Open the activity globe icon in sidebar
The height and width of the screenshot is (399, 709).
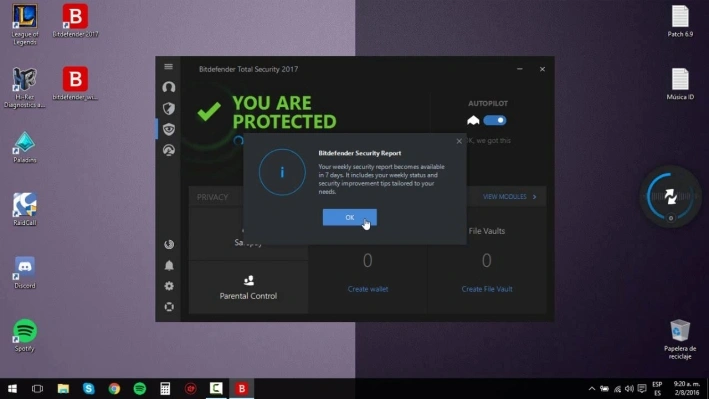(x=169, y=244)
